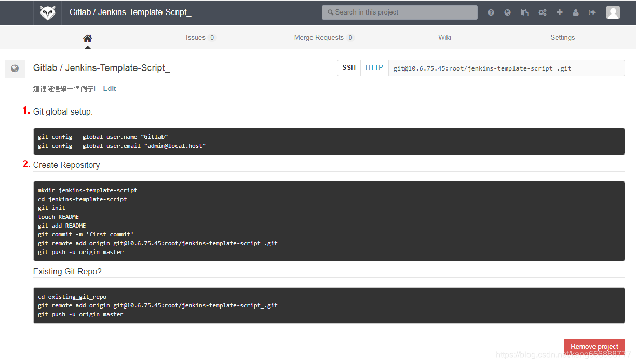Open snippets clipboard icon in navbar
The width and height of the screenshot is (636, 364).
point(525,12)
